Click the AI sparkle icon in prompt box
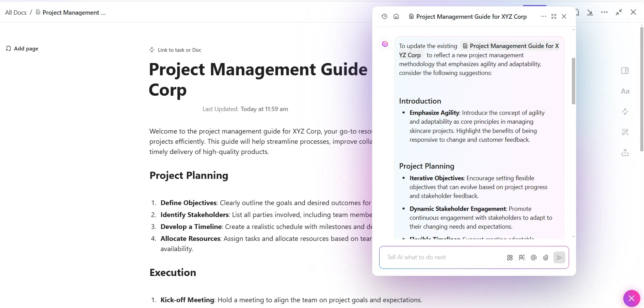644x308 pixels. pos(521,258)
